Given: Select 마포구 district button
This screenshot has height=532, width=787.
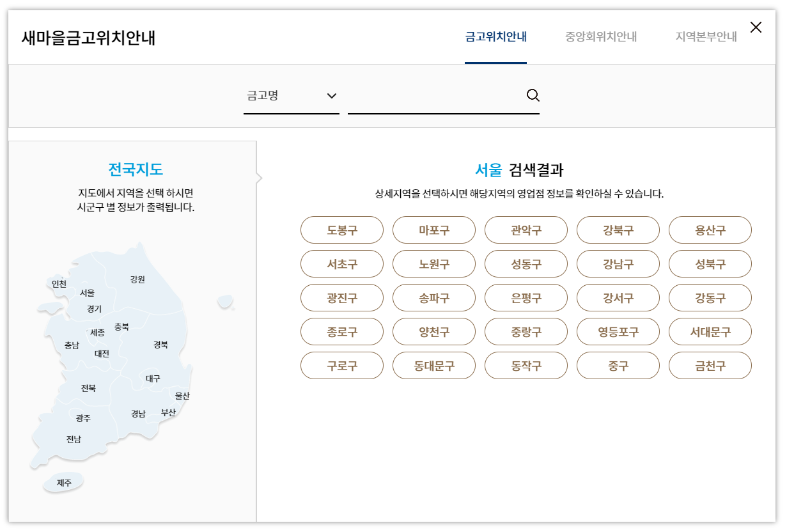Looking at the screenshot, I should point(434,230).
